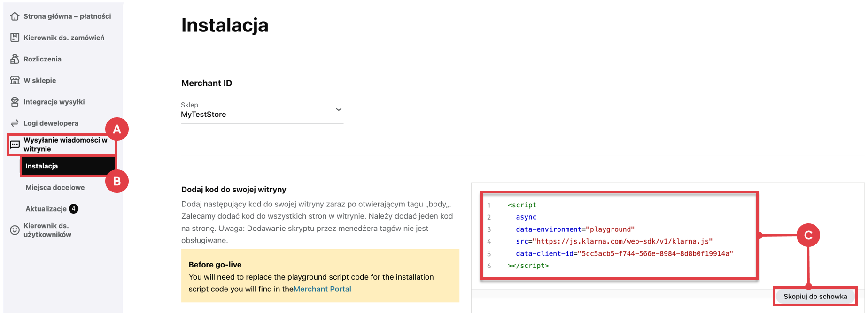868x313 pixels.
Task: Click the W sklepie storefront icon
Action: [15, 80]
